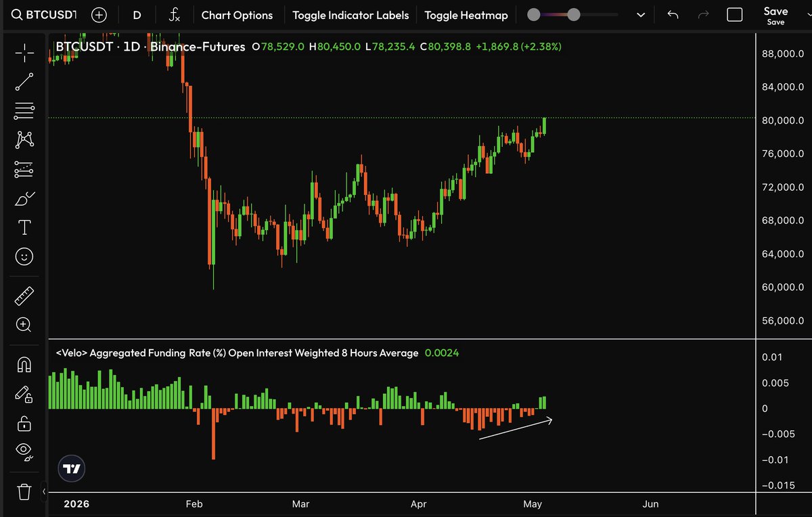The image size is (812, 517).
Task: Hide all drawings with eye icon
Action: tap(24, 452)
